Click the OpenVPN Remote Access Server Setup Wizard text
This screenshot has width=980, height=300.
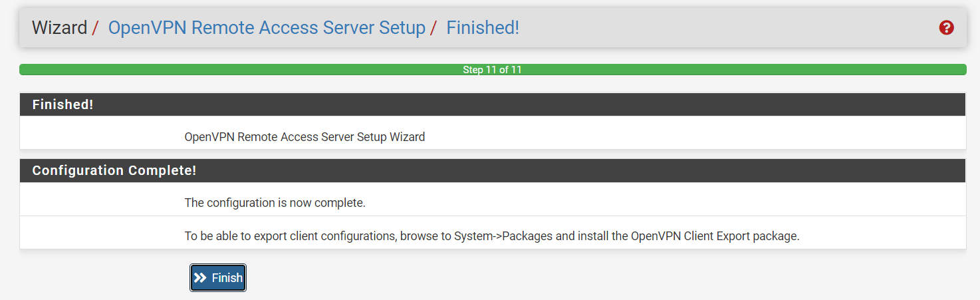pyautogui.click(x=305, y=137)
